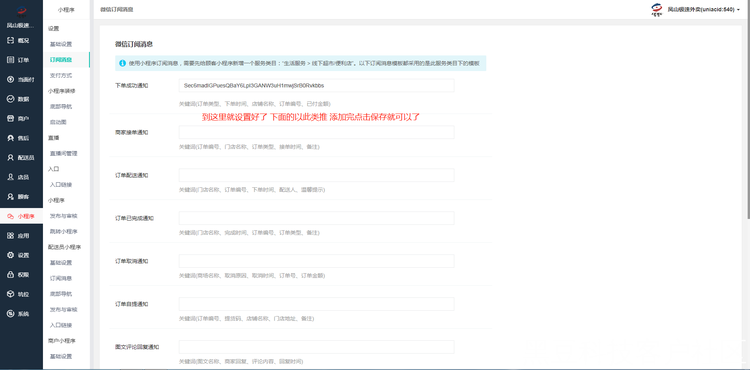Open 订阅消息 under 配送员小程序
This screenshot has width=750, height=370.
(x=61, y=278)
